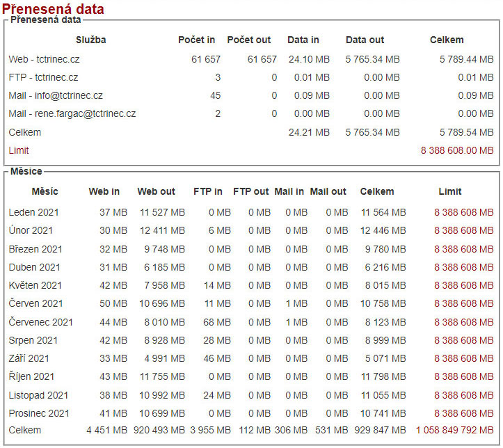
Task: Click the Přenesená data page heading
Action: [53, 9]
